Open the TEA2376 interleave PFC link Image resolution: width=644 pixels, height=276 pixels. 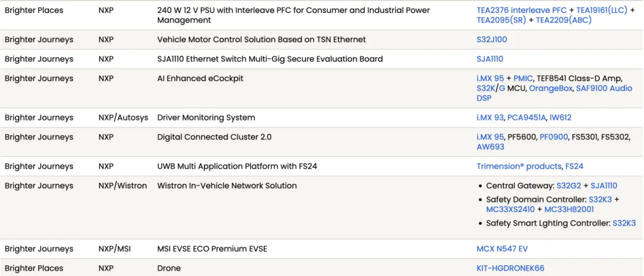point(522,10)
